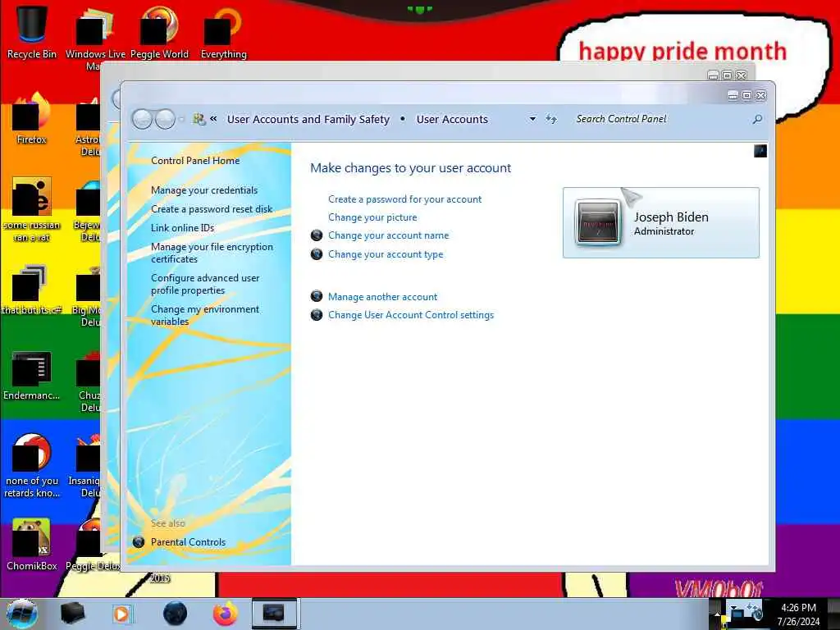Select the active Control Panel taskbar button

click(x=274, y=614)
